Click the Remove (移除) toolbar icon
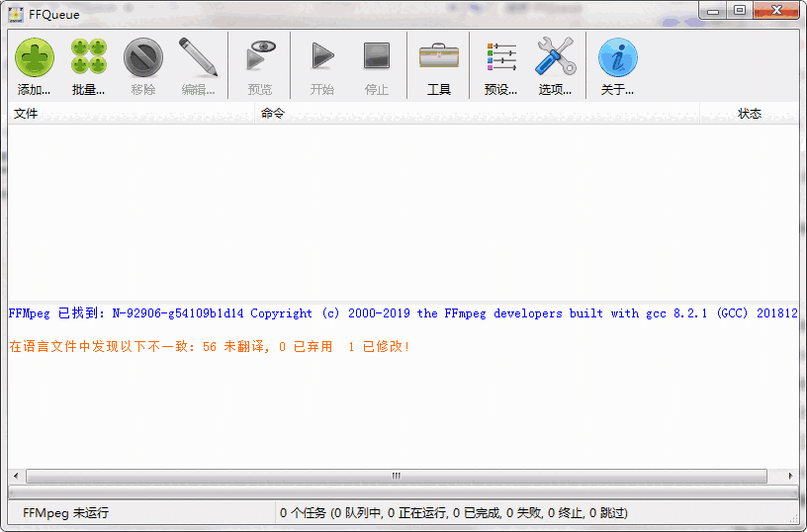 point(142,58)
